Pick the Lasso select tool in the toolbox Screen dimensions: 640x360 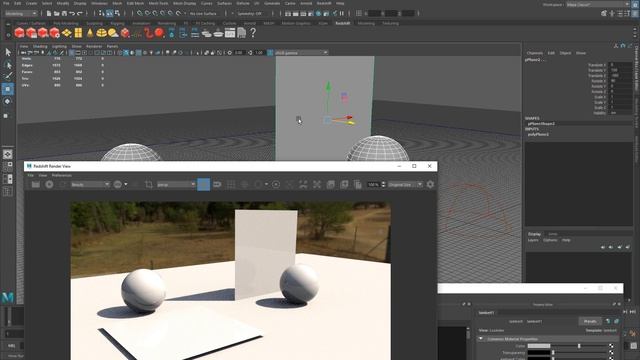tap(8, 64)
